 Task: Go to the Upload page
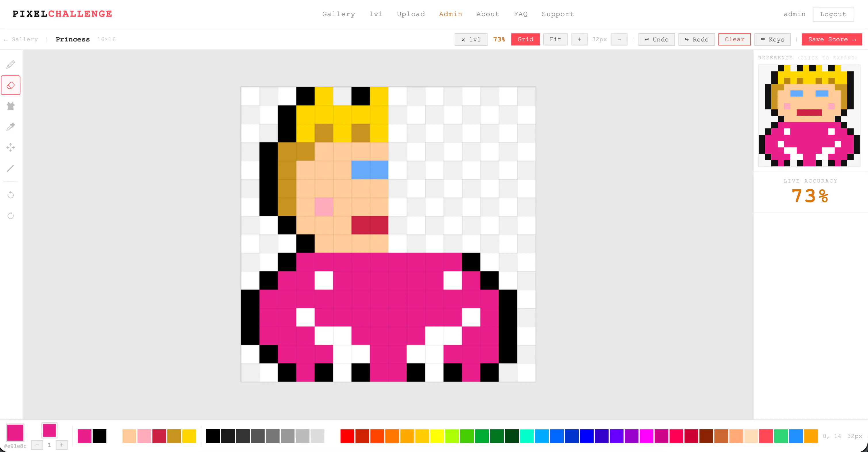(411, 14)
